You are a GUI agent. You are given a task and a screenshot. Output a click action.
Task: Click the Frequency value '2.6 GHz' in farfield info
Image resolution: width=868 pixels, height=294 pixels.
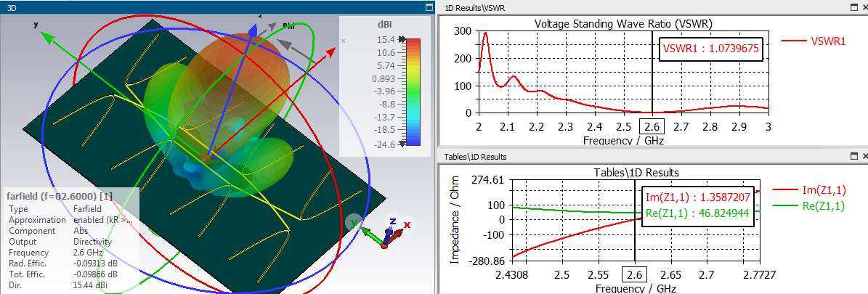[88, 253]
